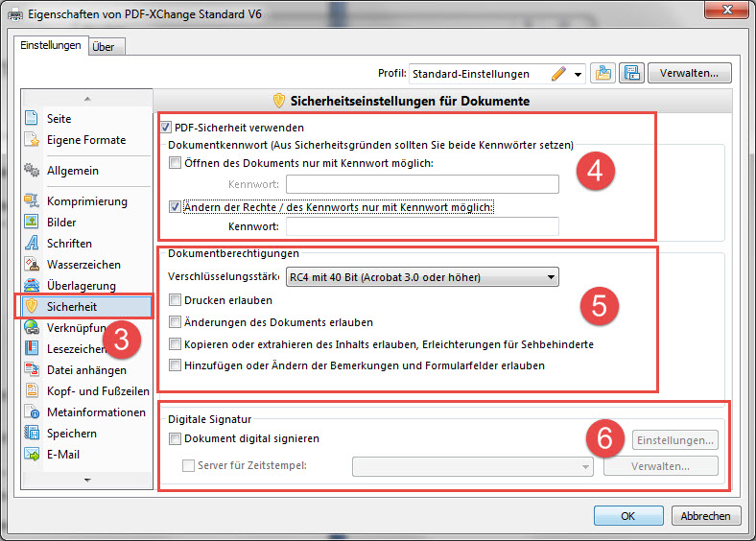Click Verwalten button in Digitale Signatur
Screen dimensions: 756x541
[x=660, y=466]
